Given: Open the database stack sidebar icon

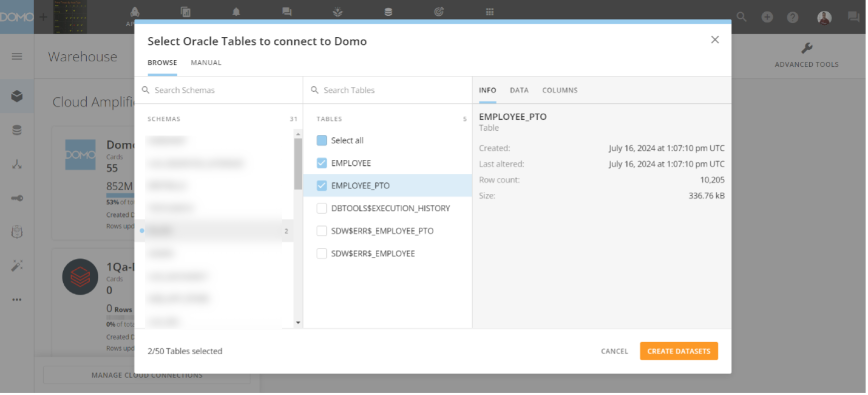Looking at the screenshot, I should [x=17, y=130].
